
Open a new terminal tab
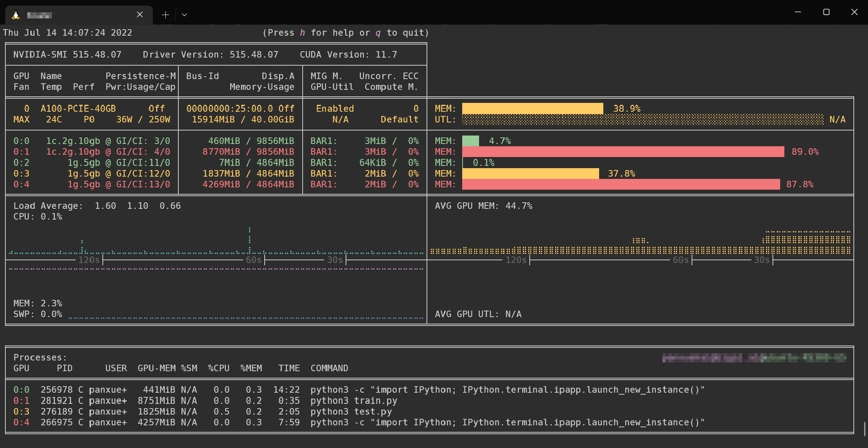(165, 15)
